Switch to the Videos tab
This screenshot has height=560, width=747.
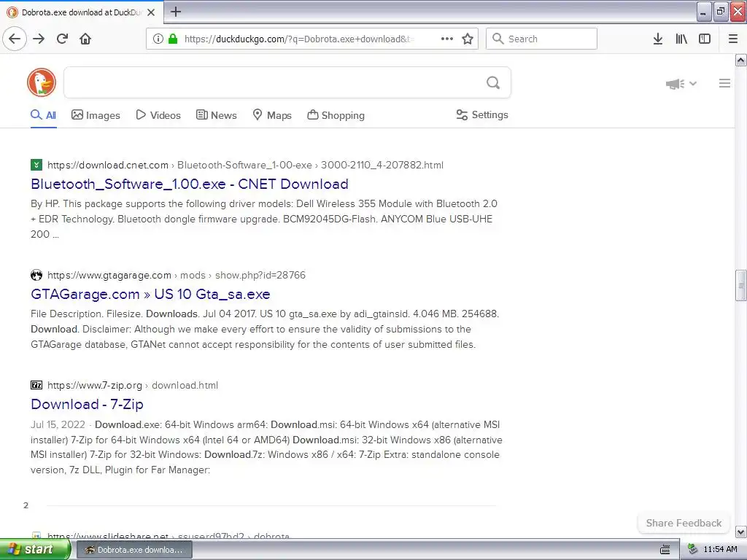[x=158, y=115]
